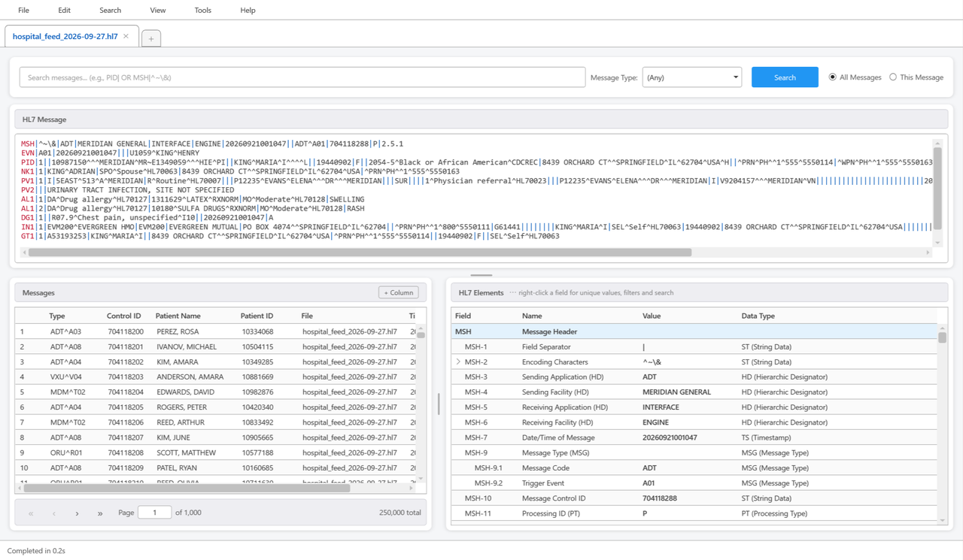The height and width of the screenshot is (560, 963).
Task: Click the GT1 segment line in HL7 Message
Action: click(290, 236)
